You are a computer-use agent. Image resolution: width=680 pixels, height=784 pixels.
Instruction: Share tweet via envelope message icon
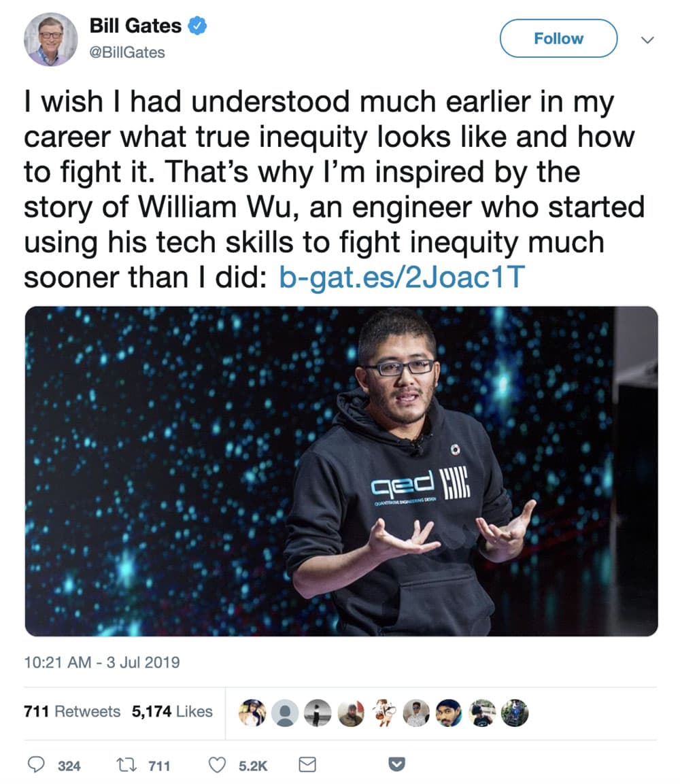coord(307,764)
